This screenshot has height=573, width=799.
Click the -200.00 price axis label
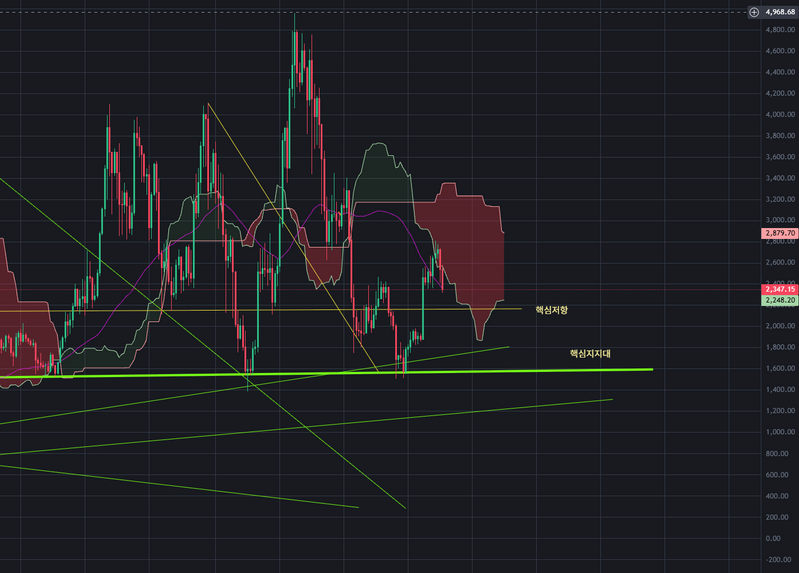778,559
